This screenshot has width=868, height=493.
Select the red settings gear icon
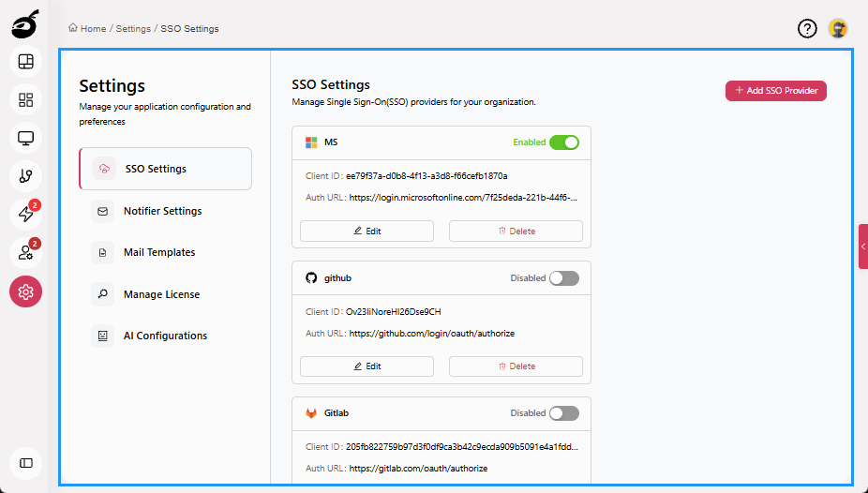click(25, 291)
